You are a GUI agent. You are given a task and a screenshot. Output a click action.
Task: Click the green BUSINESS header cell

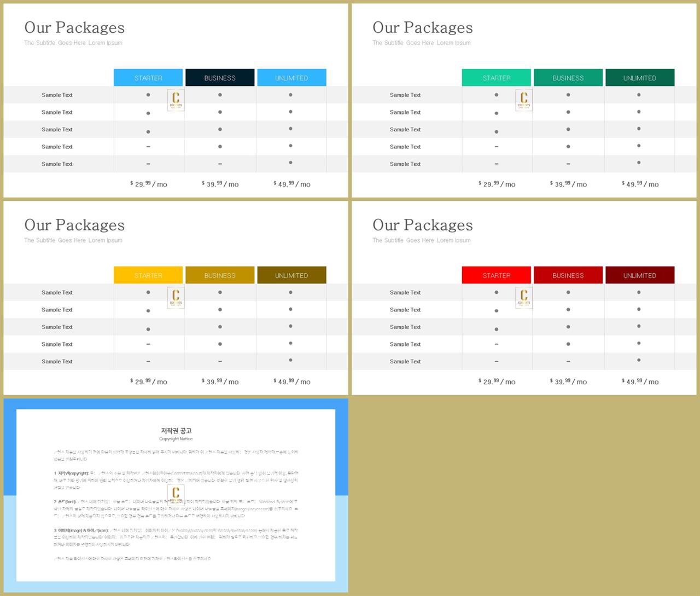point(568,78)
